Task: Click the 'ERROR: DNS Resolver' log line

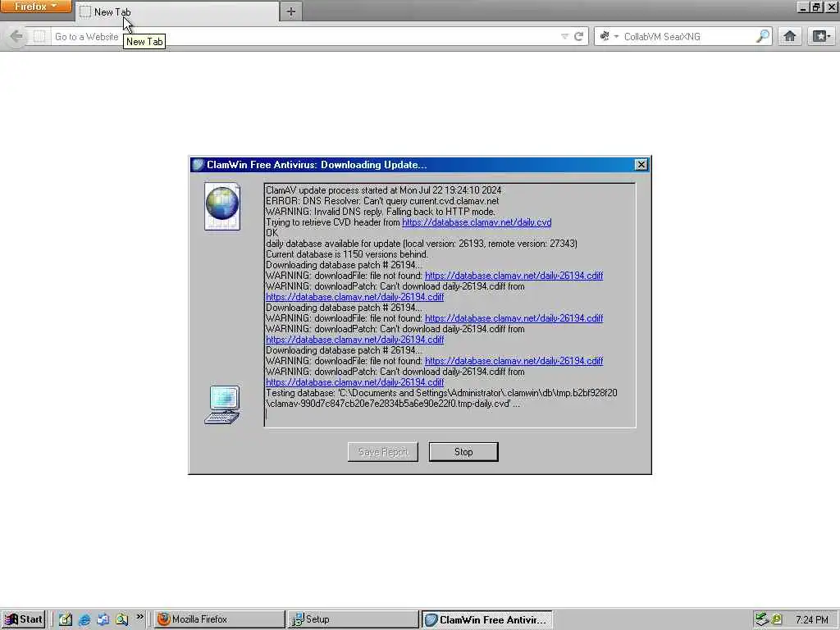Action: (382, 201)
